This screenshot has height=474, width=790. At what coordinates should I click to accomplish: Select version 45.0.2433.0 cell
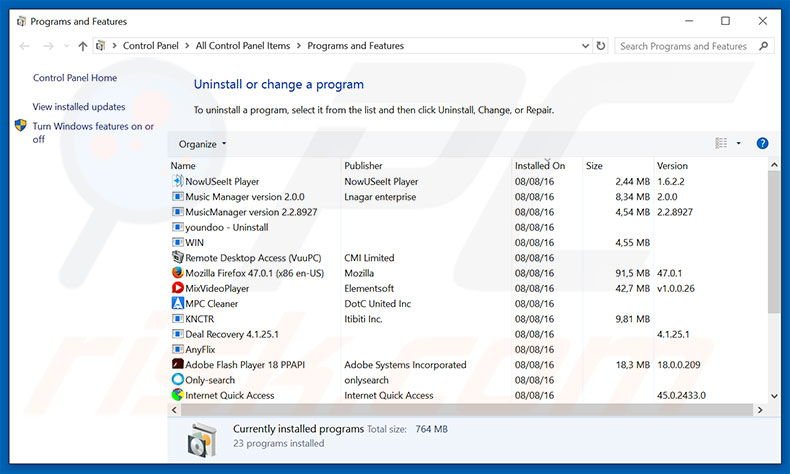point(681,395)
